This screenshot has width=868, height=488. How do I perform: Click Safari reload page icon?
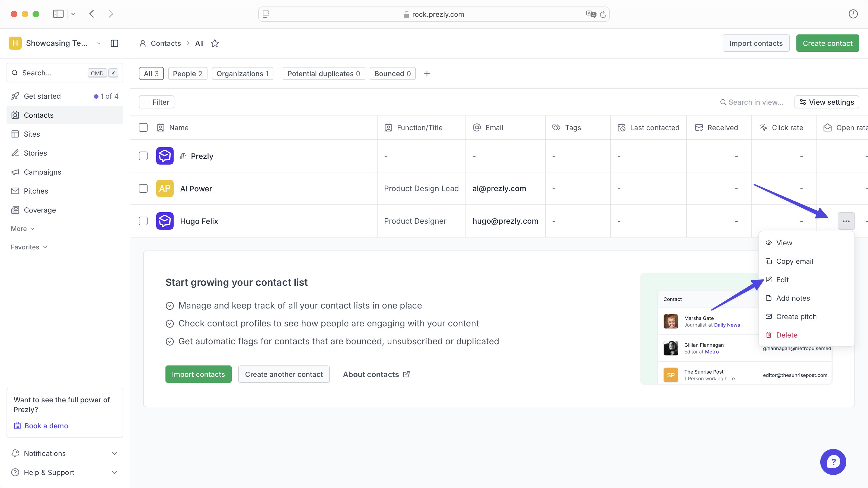click(603, 14)
